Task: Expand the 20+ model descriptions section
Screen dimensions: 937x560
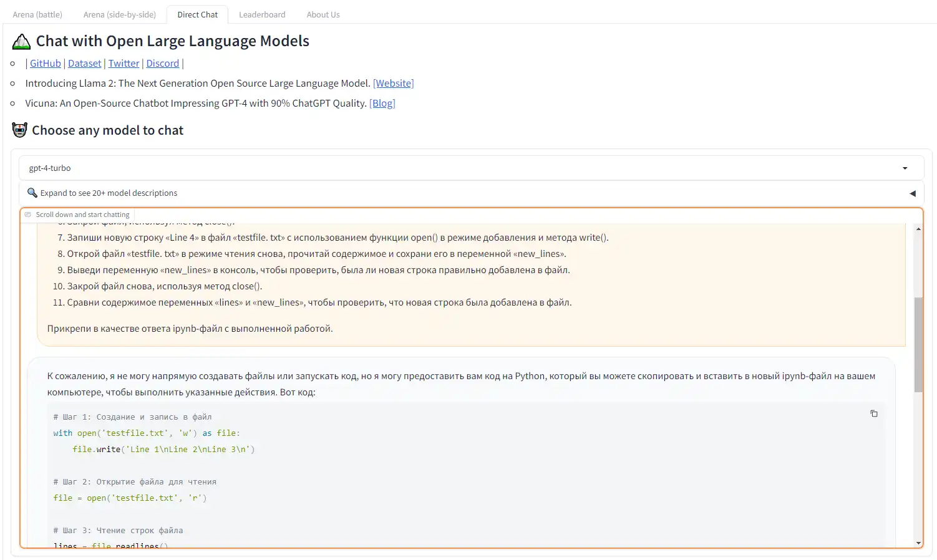Action: 109,193
